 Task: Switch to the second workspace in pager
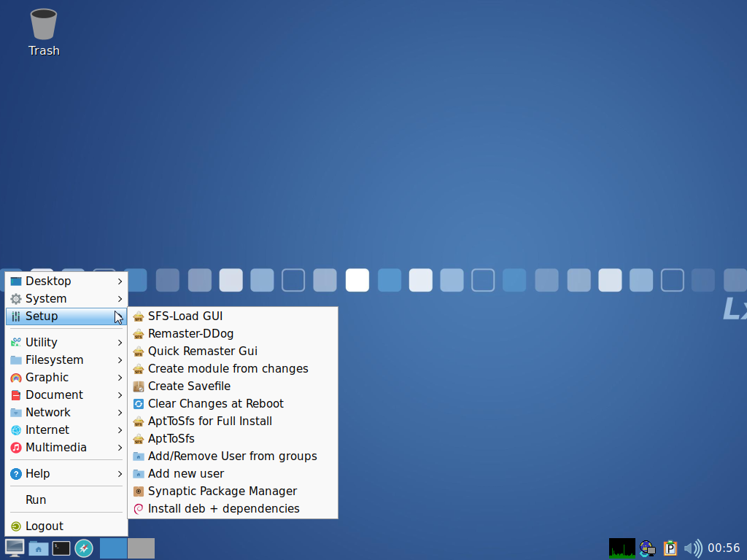141,548
